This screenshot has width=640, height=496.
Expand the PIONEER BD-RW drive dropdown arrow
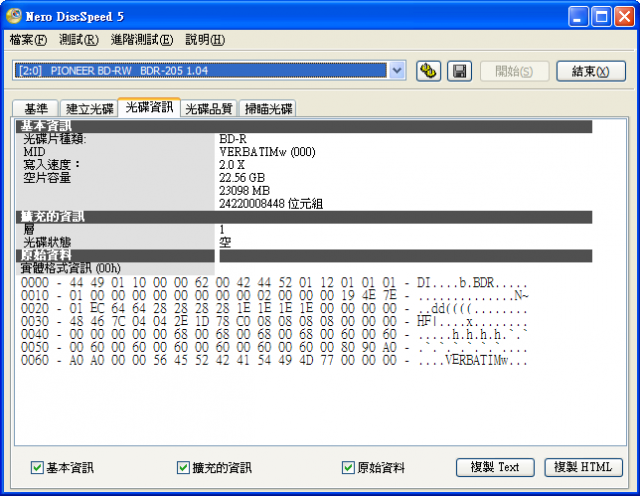coord(396,71)
